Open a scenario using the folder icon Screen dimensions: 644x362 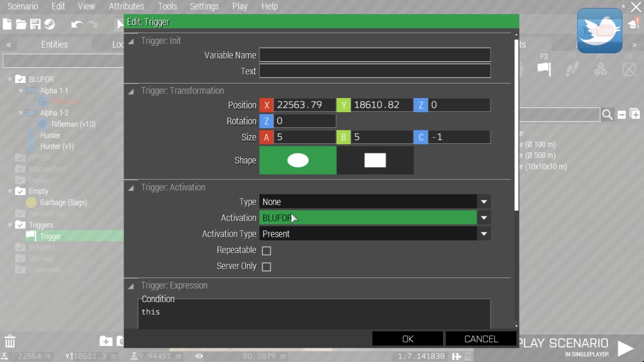click(x=21, y=24)
